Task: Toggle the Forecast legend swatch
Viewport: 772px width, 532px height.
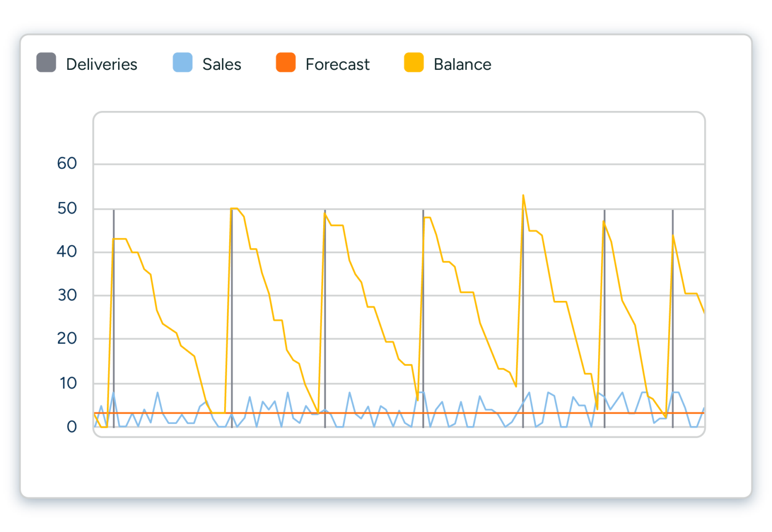Action: (x=285, y=64)
